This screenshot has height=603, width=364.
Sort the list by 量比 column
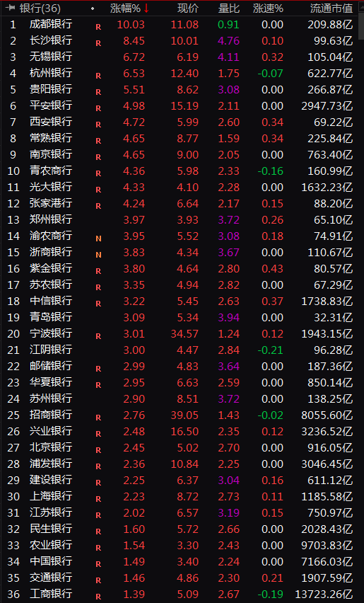point(229,8)
